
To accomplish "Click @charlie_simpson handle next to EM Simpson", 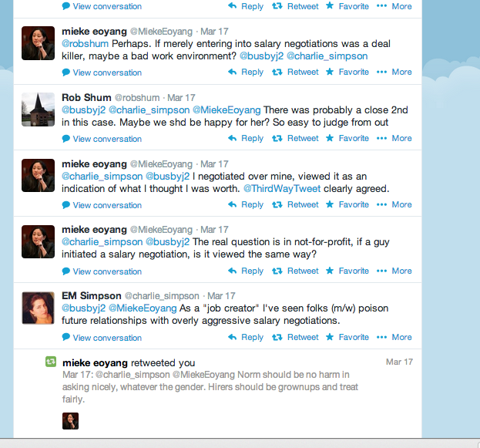I will [162, 296].
